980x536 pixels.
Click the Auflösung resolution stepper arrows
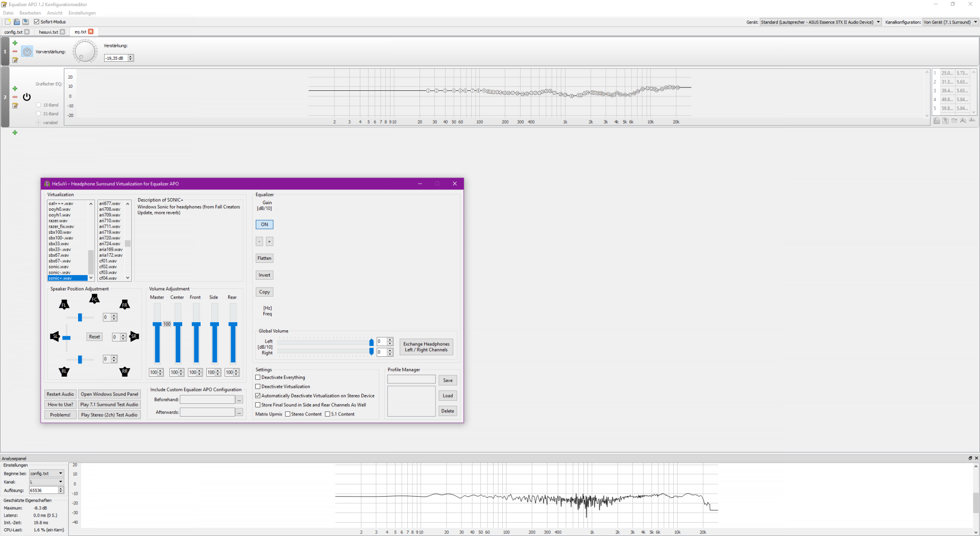tap(61, 491)
